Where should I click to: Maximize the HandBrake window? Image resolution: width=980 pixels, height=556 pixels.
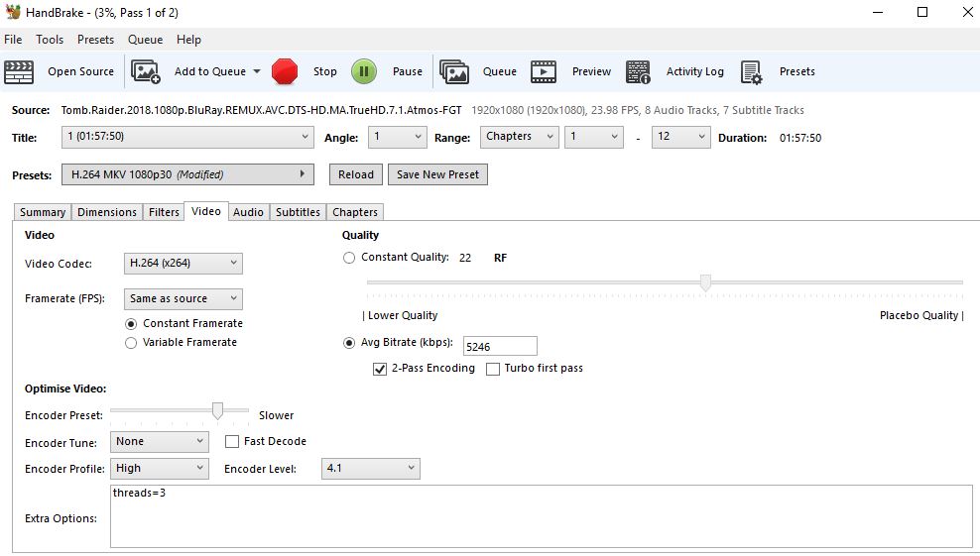pos(921,12)
